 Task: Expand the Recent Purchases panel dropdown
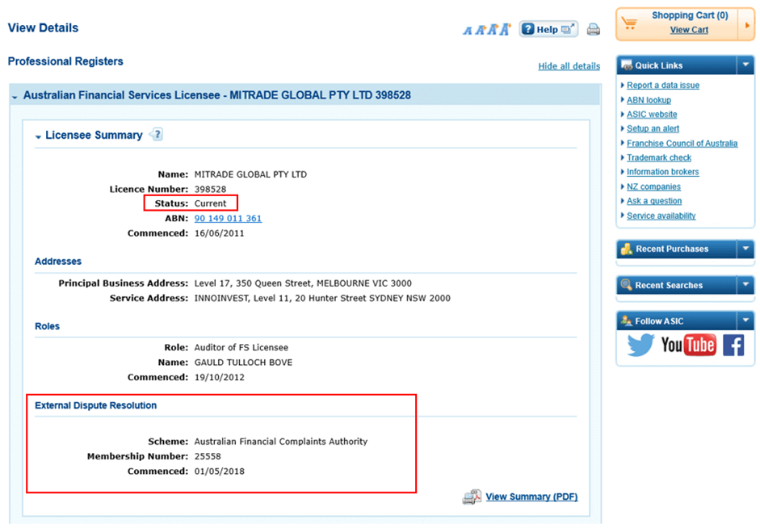(745, 249)
